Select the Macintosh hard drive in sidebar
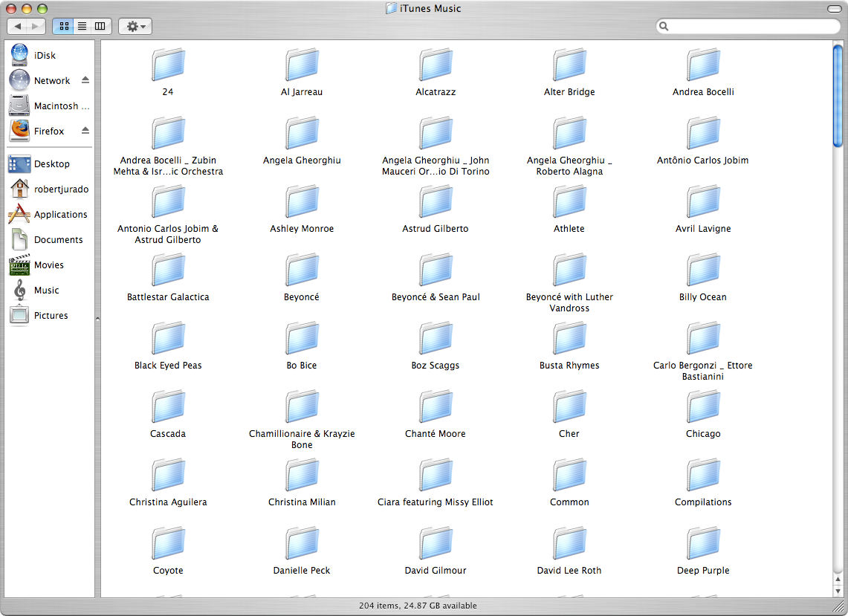Image resolution: width=848 pixels, height=616 pixels. (x=49, y=106)
